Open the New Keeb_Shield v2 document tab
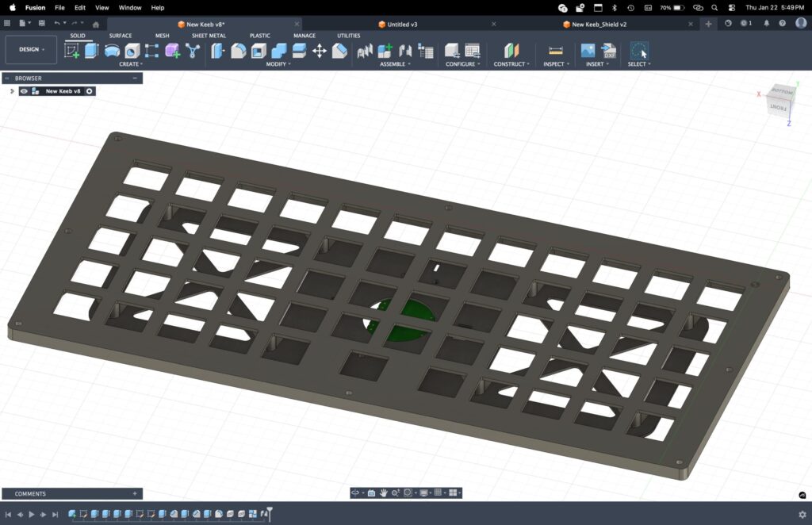 pyautogui.click(x=599, y=25)
